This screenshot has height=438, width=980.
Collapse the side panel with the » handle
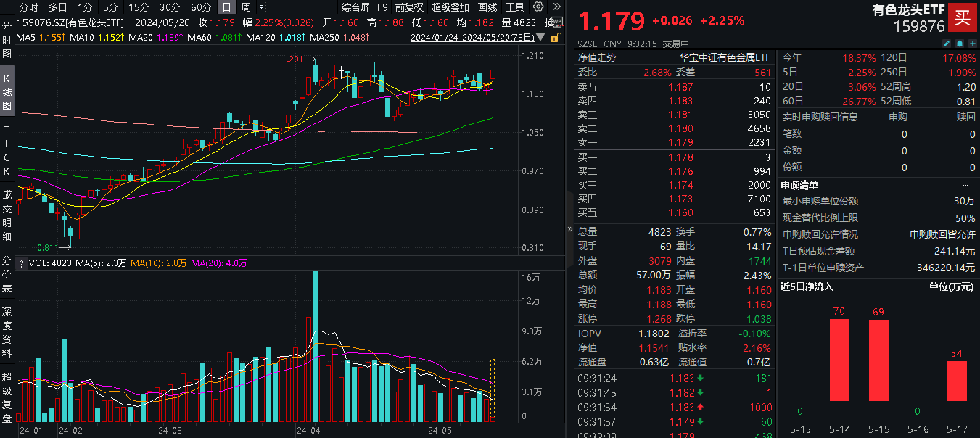coord(570,229)
